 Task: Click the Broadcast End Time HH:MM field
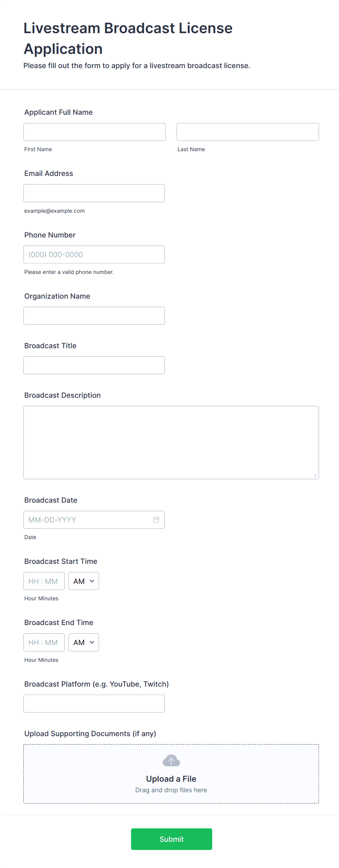click(x=44, y=642)
